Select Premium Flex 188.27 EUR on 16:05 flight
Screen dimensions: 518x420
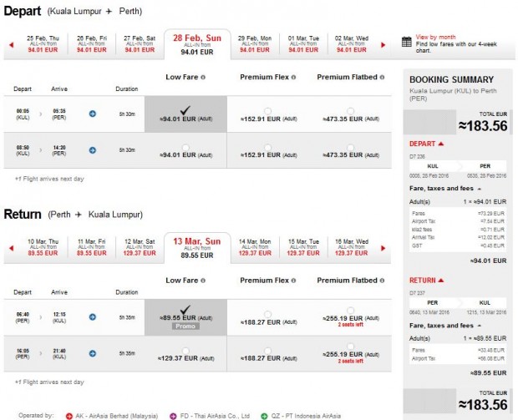(x=268, y=351)
